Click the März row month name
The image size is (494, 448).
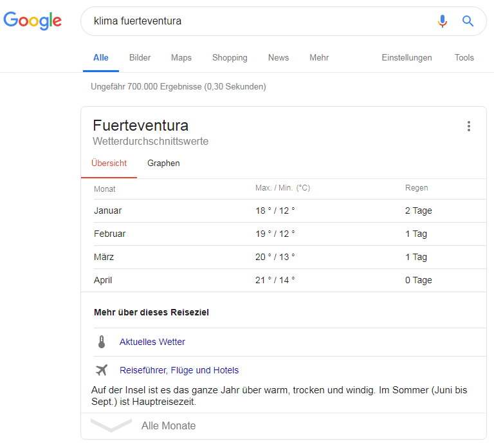104,257
